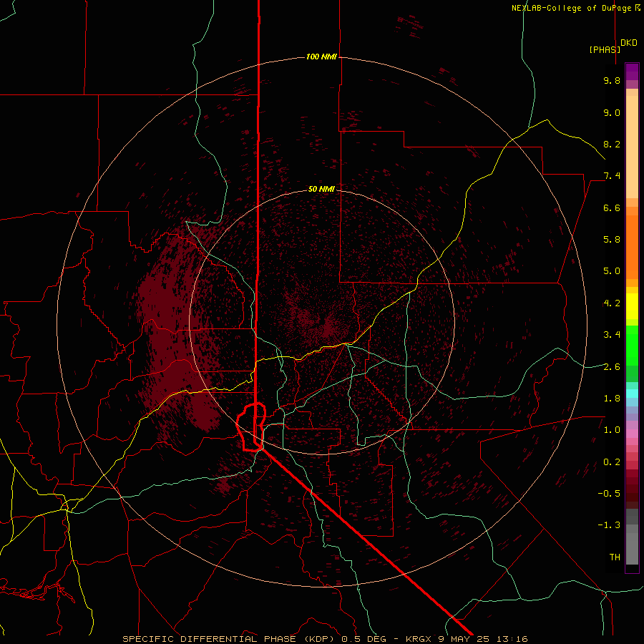
Task: Click the KRGX radar site identifier
Action: click(x=419, y=639)
